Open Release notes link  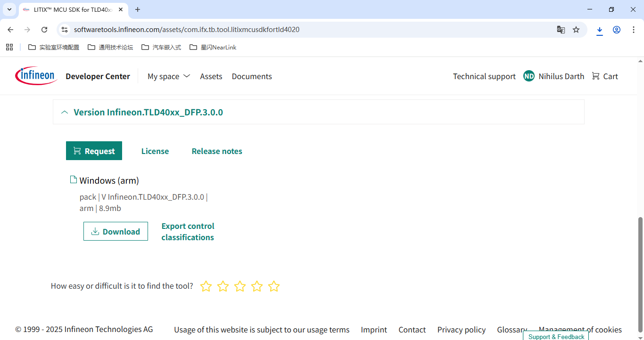click(x=217, y=151)
